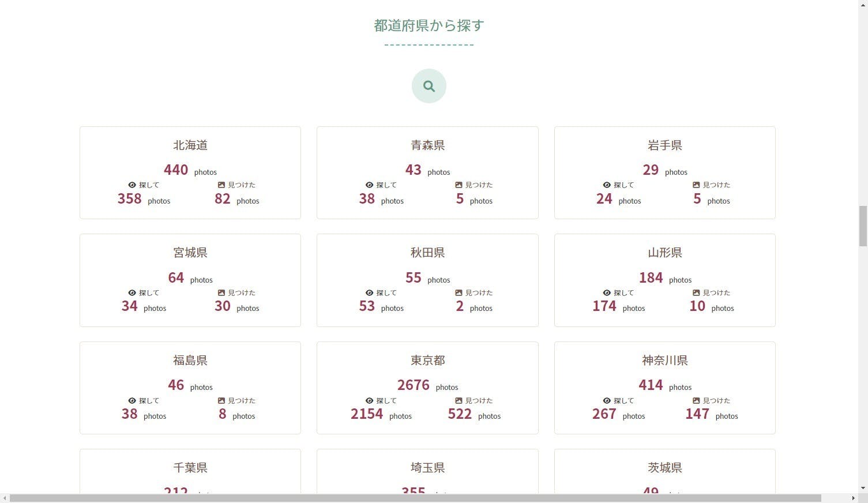Click the eye icon in the 岩手県 card
The image size is (868, 503).
point(607,185)
